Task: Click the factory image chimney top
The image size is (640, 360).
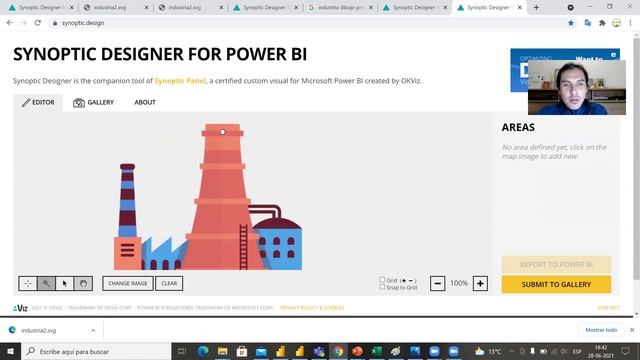Action: [222, 132]
